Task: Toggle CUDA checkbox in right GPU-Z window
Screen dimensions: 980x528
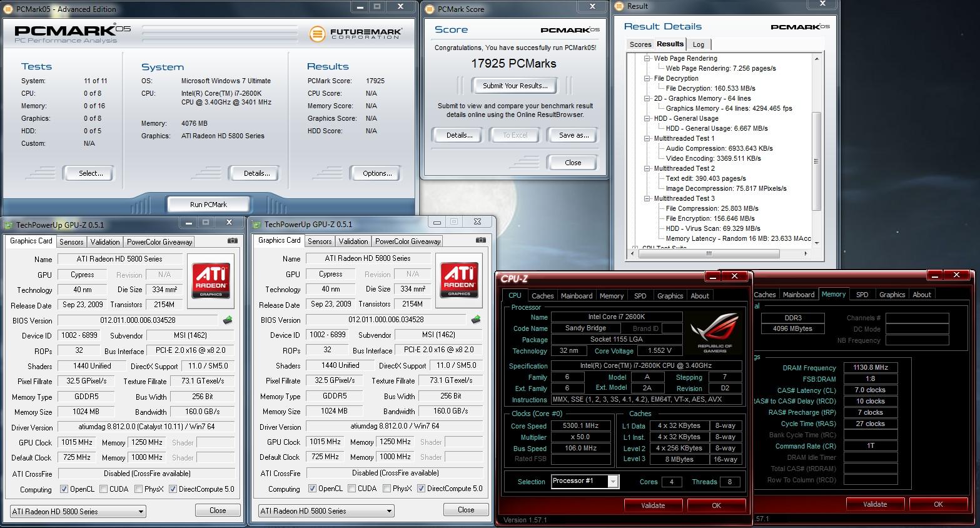Action: pos(352,489)
